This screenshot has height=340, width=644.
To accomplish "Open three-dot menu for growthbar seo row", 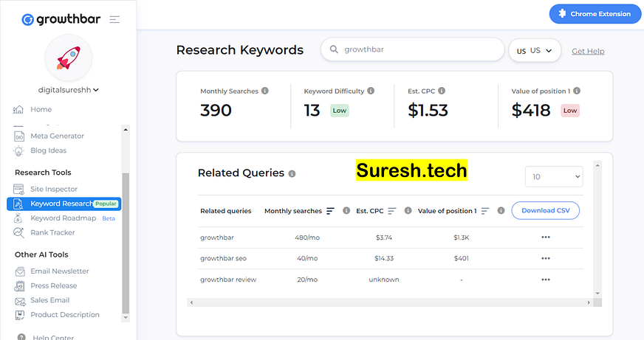I will [546, 259].
